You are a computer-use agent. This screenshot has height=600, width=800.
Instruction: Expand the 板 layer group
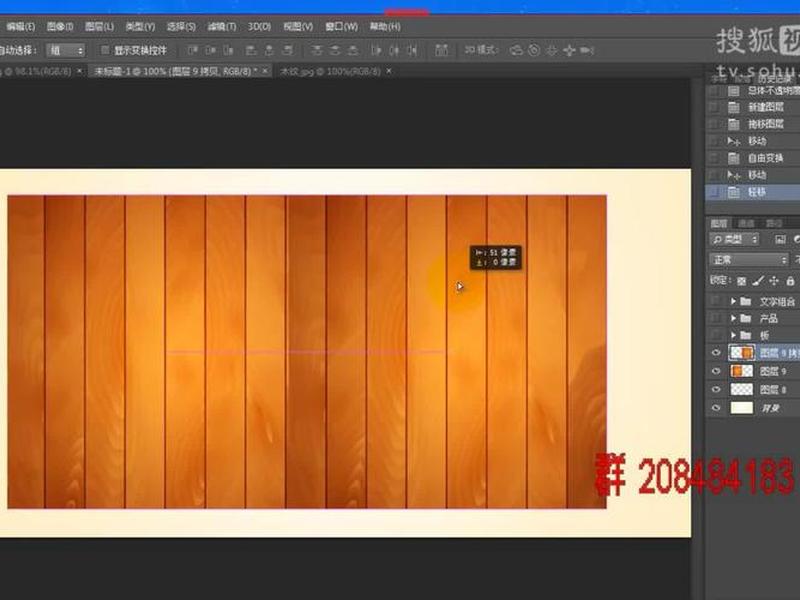(x=733, y=335)
